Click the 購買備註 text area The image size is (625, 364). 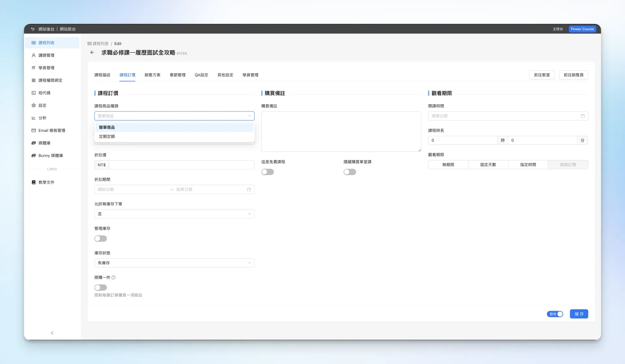[x=341, y=131]
